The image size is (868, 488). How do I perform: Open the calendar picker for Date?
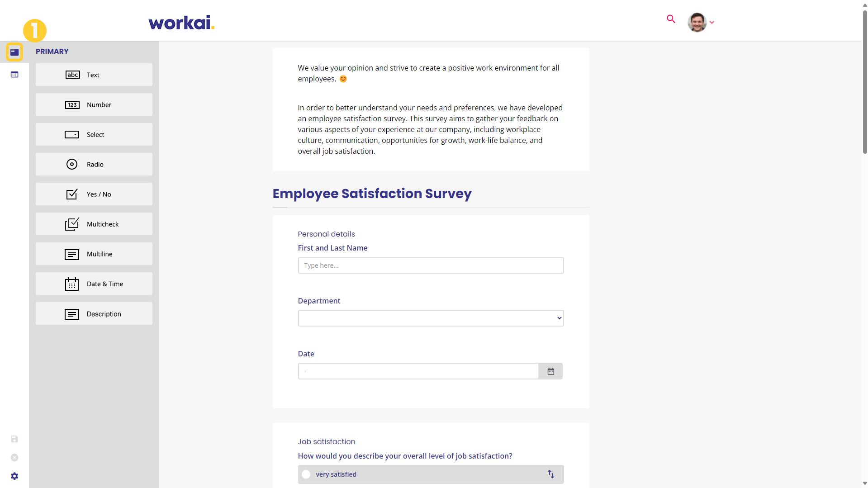pyautogui.click(x=550, y=371)
